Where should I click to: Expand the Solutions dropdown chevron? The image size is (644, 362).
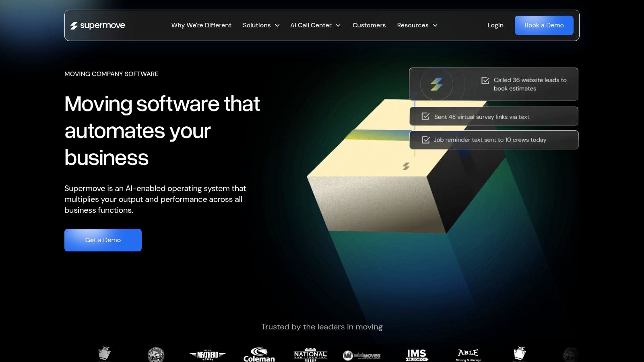(277, 25)
